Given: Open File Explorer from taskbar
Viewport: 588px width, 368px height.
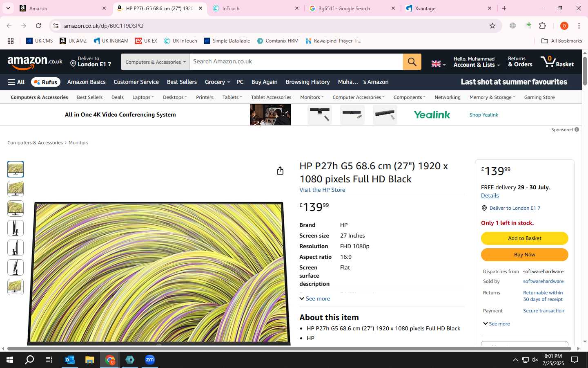Looking at the screenshot, I should pos(90,360).
